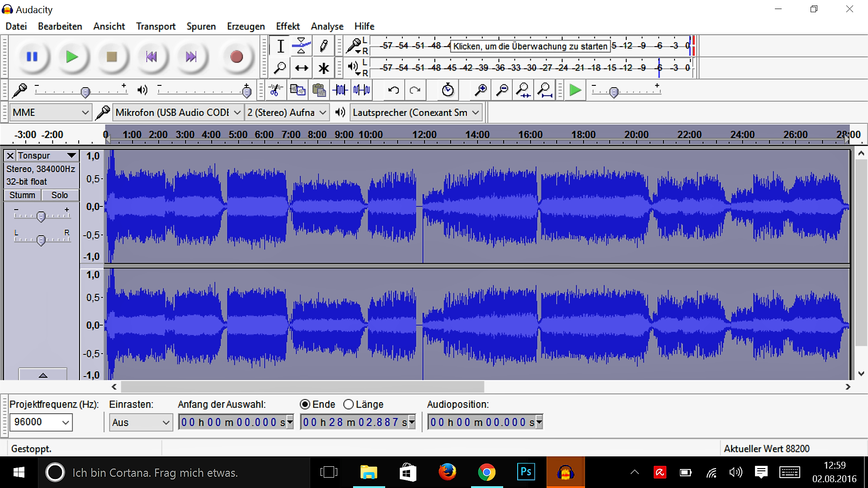The height and width of the screenshot is (488, 868).
Task: Open the Effekt menu
Action: 288,26
